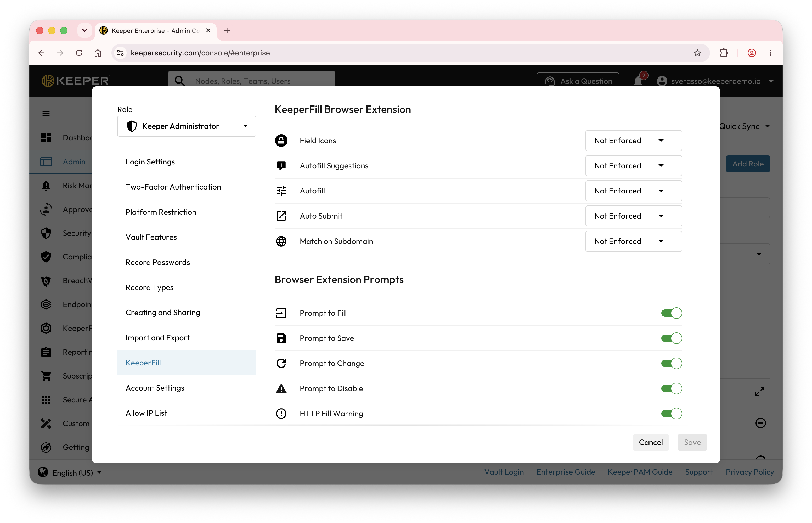
Task: Bookmark this page with the star icon
Action: pos(697,53)
